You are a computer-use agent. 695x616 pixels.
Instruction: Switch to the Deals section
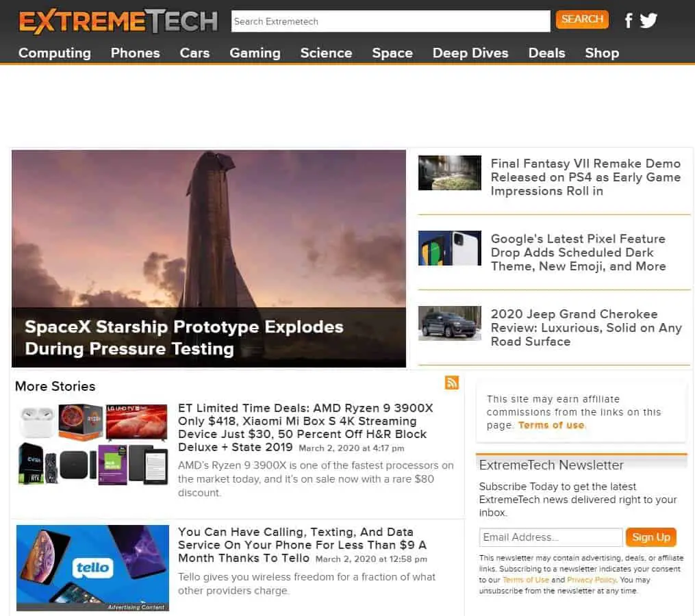546,53
